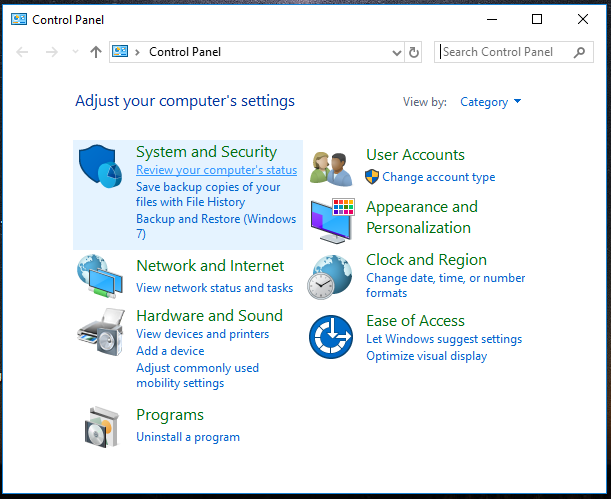The image size is (611, 499).
Task: Click the search magnifier icon
Action: pos(579,52)
